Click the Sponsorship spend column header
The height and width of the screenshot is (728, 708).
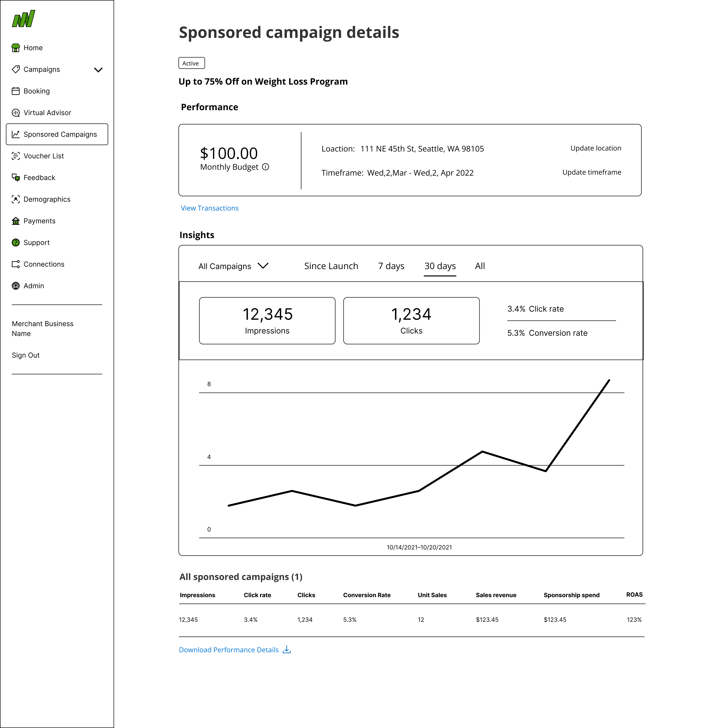[x=572, y=595]
